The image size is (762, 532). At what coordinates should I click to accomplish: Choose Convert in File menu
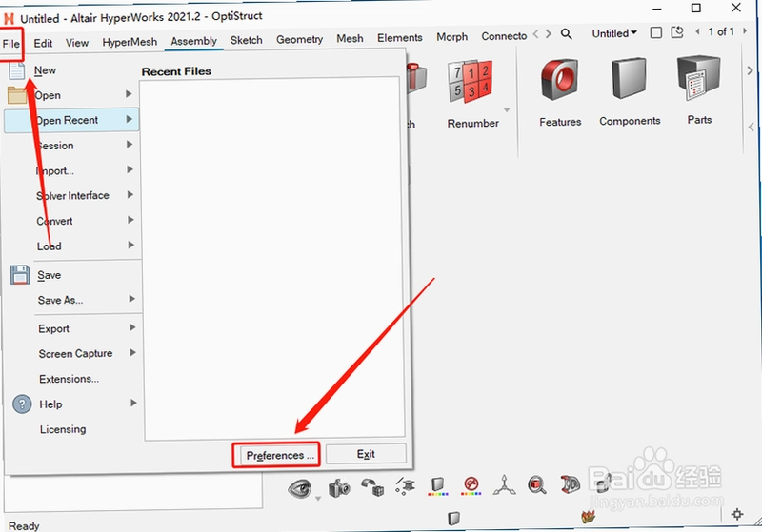pos(54,221)
